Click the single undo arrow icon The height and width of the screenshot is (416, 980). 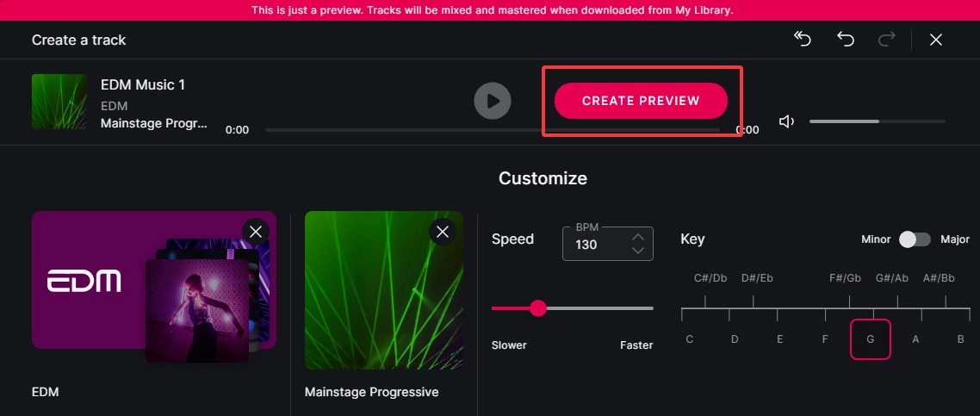click(845, 40)
